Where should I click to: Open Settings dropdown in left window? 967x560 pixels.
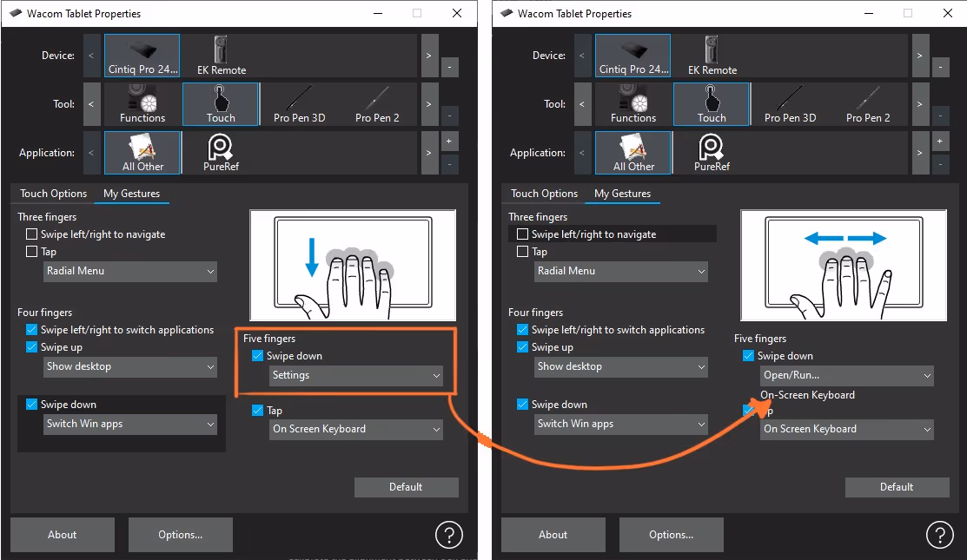(x=356, y=375)
